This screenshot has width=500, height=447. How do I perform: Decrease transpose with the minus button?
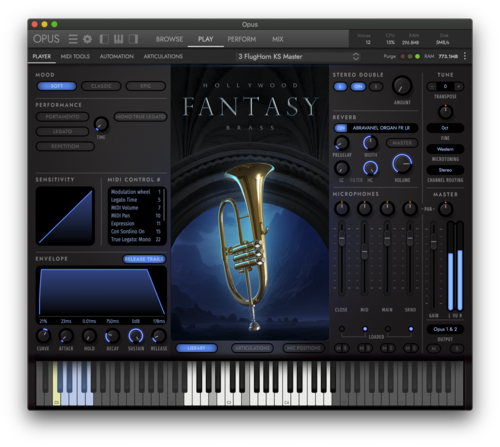click(432, 86)
